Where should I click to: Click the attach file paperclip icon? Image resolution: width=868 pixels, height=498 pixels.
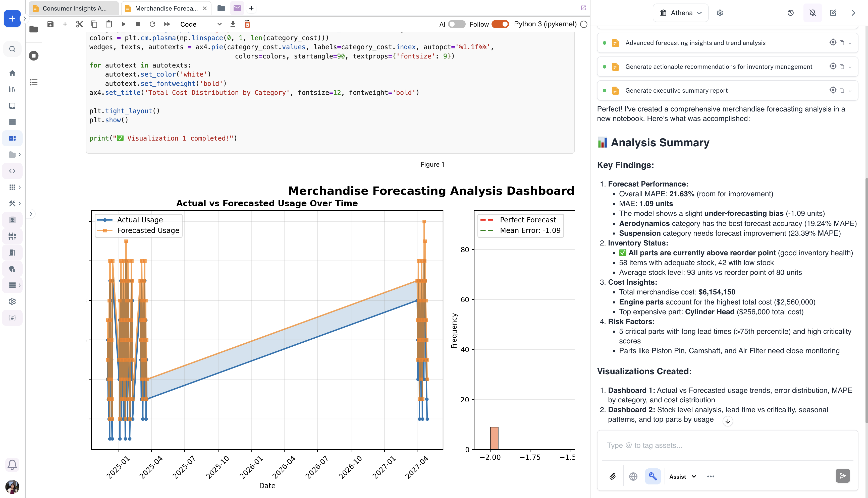pos(612,476)
